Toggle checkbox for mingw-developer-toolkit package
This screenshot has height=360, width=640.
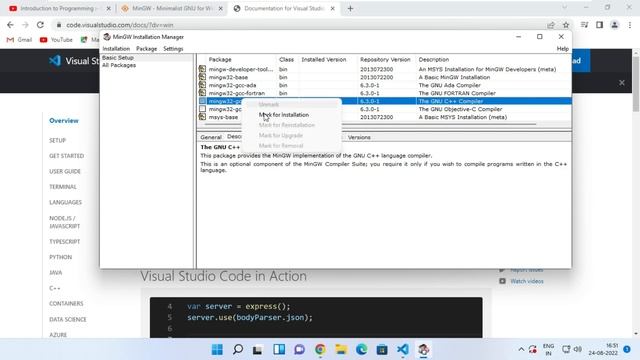tap(202, 69)
